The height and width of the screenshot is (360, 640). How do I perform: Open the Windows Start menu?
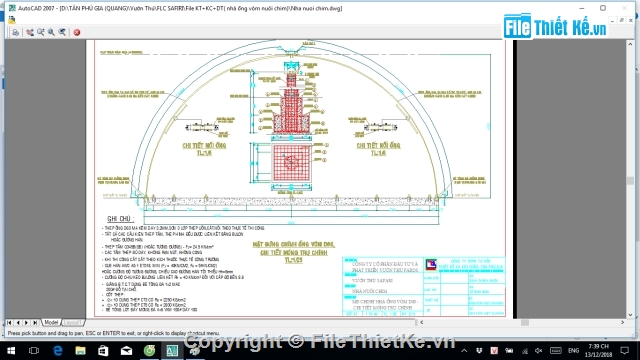[x=11, y=351]
